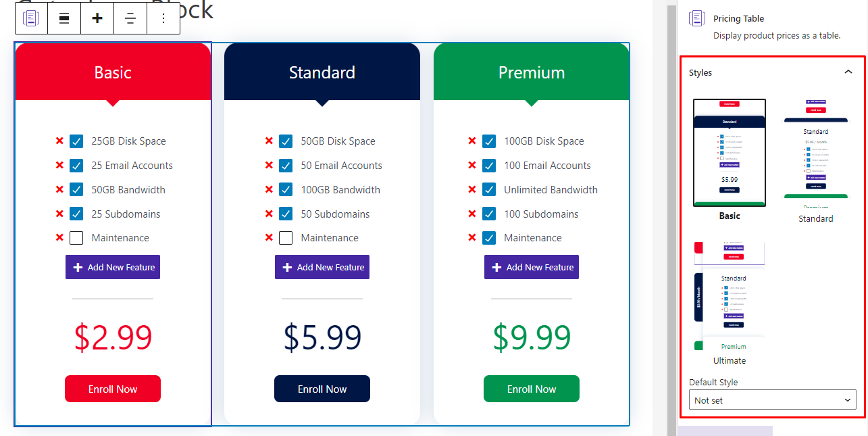
Task: Open the alignment control in the block toolbar
Action: tap(63, 18)
